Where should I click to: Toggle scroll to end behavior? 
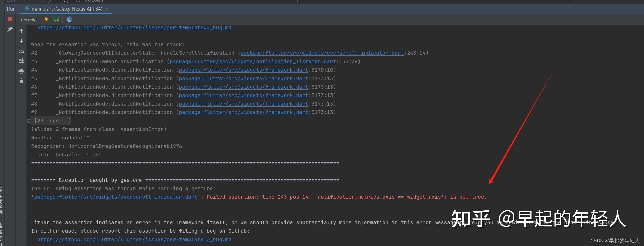tap(21, 61)
